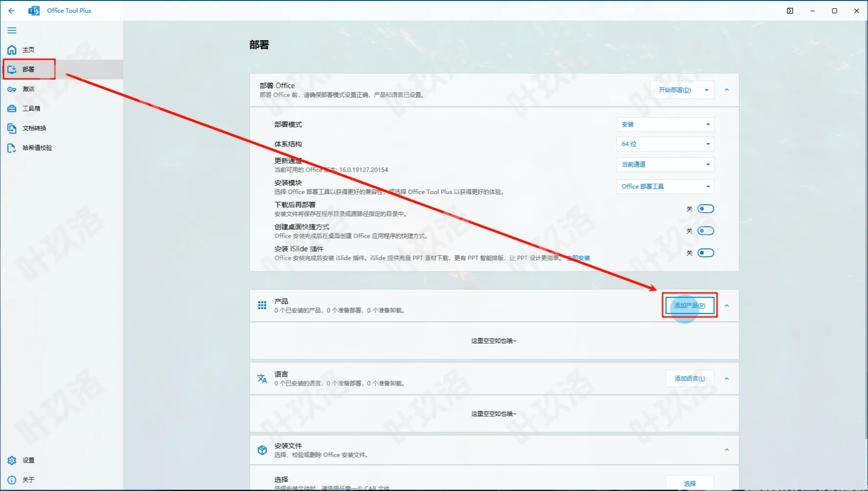The height and width of the screenshot is (491, 868).
Task: Toggle the 创建桌面快捷方式 switch
Action: click(706, 231)
